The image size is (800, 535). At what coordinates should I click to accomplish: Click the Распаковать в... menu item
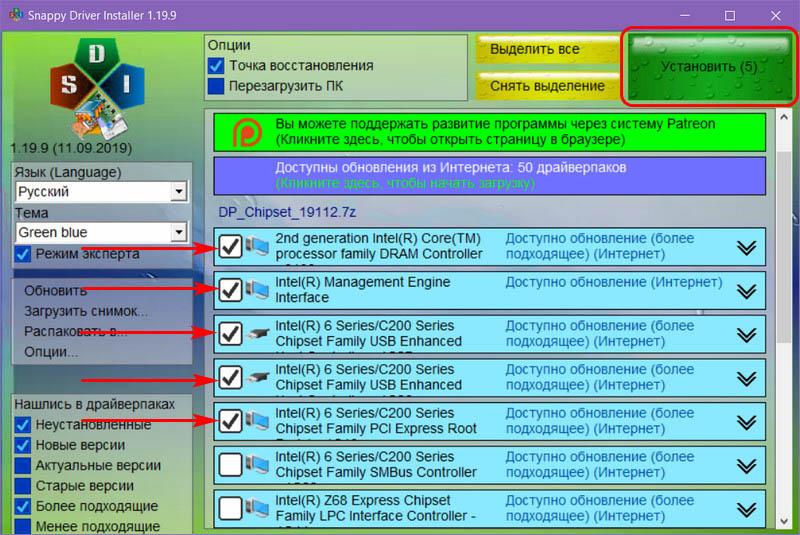76,332
